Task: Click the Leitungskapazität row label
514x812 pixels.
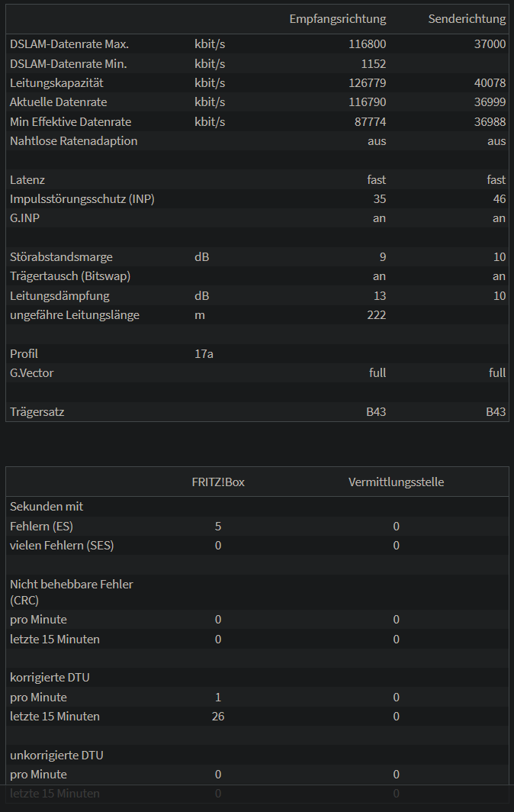Action: [56, 83]
